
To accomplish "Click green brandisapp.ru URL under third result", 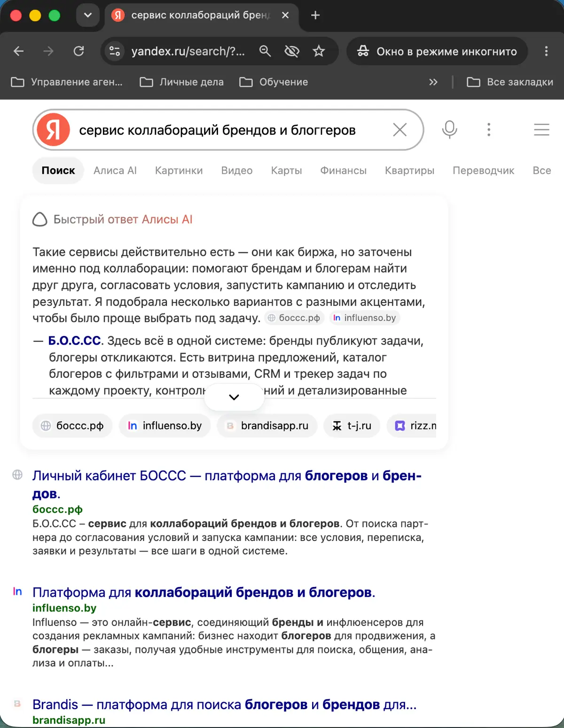I will [69, 720].
